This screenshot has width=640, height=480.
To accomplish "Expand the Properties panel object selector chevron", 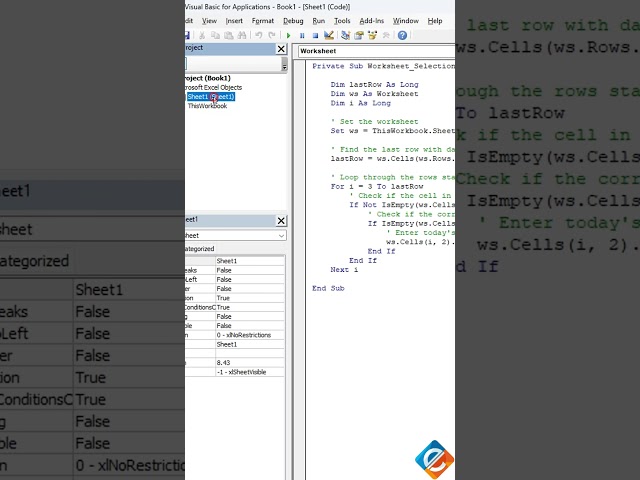I will (281, 236).
